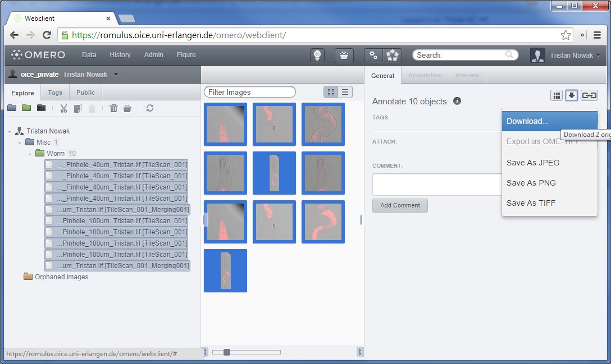Create a new dataset with the green folder icon
The image size is (611, 364).
click(x=26, y=108)
